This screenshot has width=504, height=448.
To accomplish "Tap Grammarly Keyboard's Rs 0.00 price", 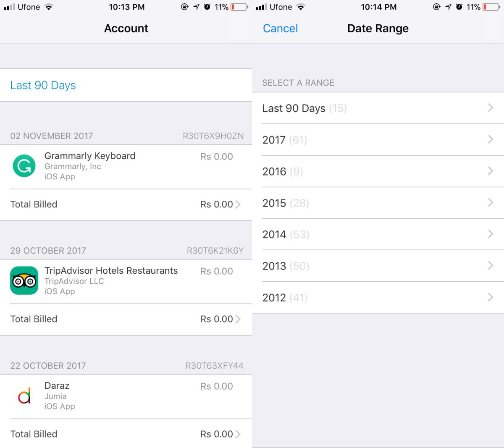I will (x=217, y=157).
